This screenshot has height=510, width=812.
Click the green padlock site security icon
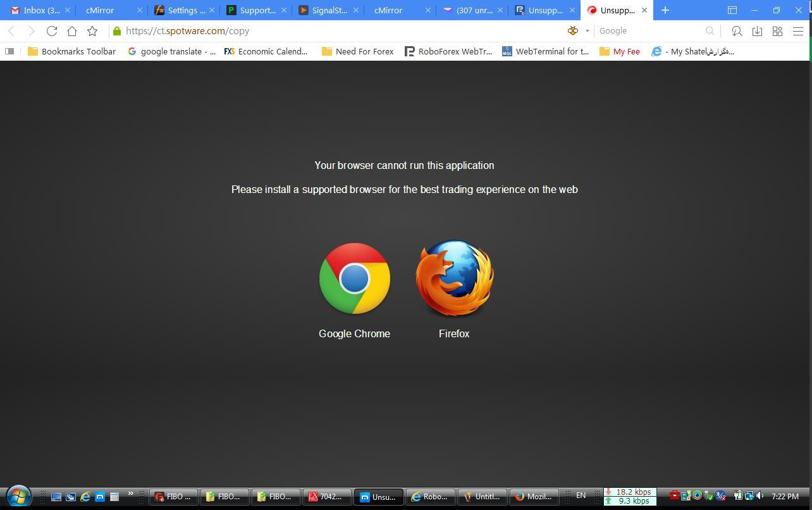117,31
